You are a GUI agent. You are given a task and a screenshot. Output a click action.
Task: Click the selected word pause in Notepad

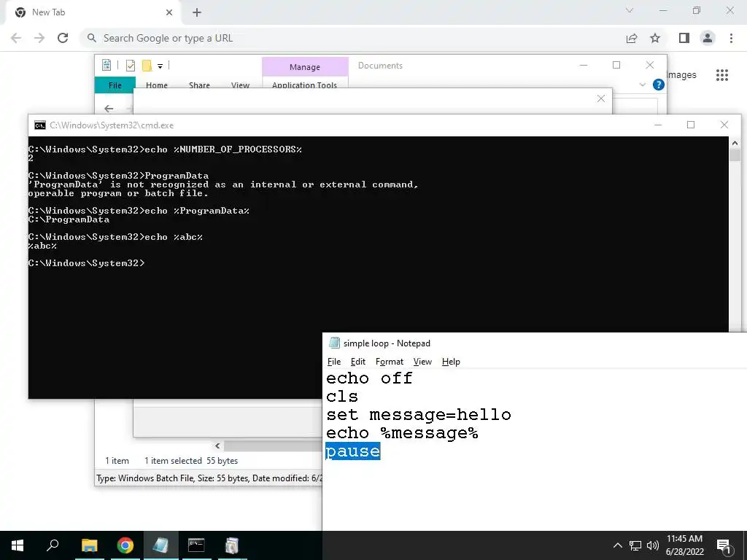click(352, 451)
